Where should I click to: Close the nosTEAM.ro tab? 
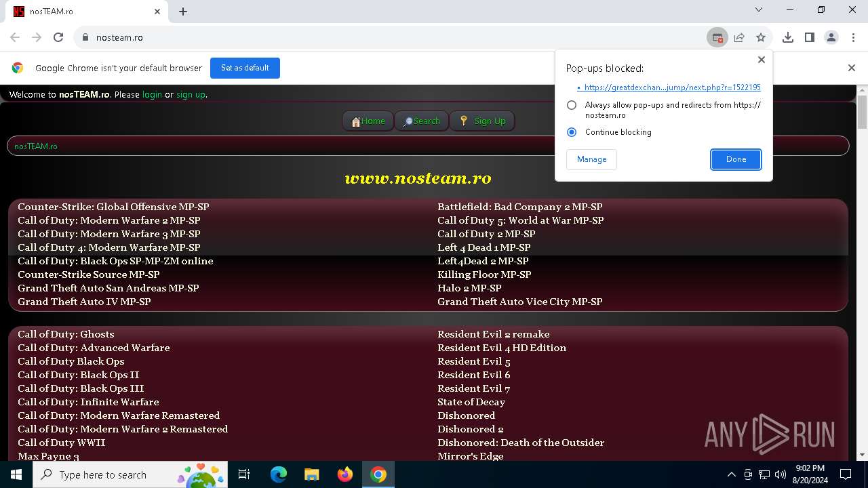(157, 12)
